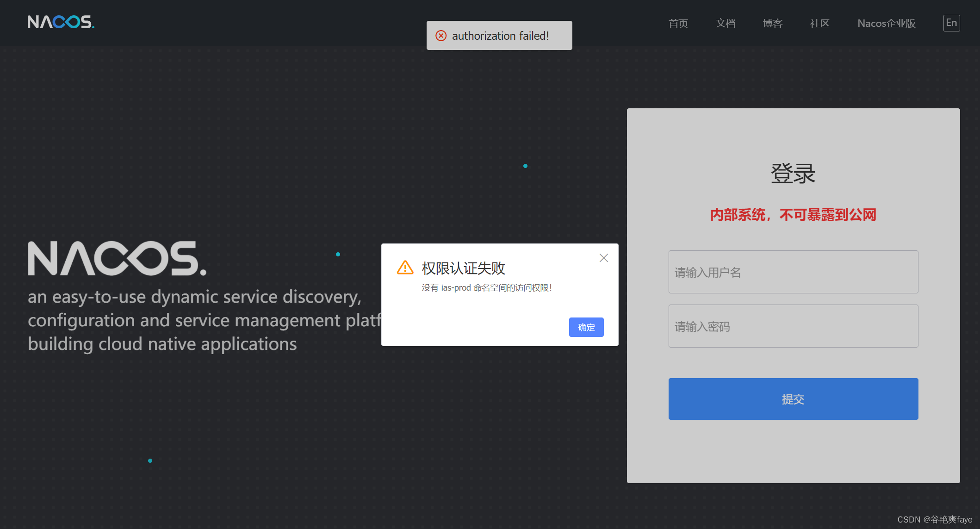Click the ias-prod namespace permission message

tap(486, 288)
